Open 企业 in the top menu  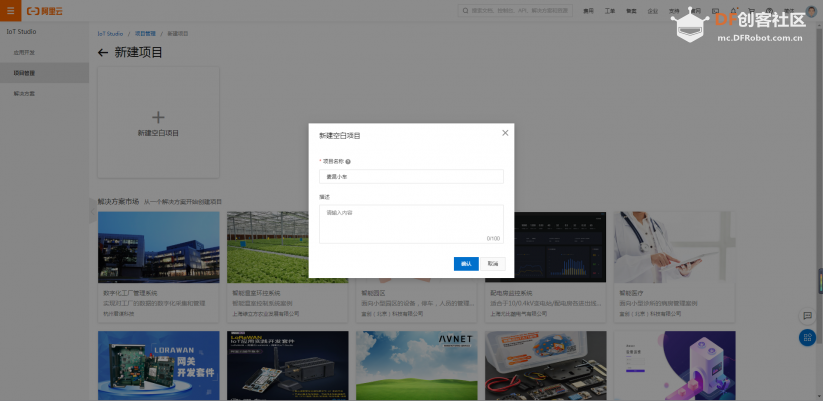pyautogui.click(x=652, y=10)
